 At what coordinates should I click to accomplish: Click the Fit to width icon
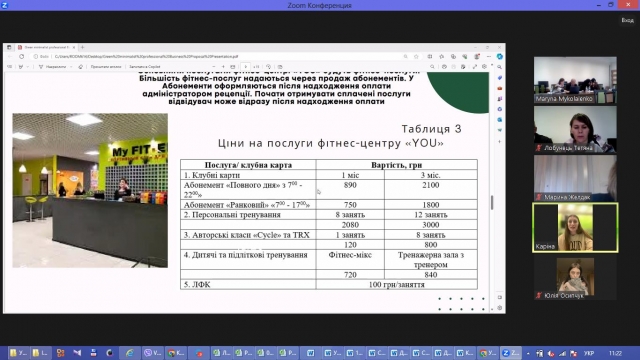click(233, 67)
